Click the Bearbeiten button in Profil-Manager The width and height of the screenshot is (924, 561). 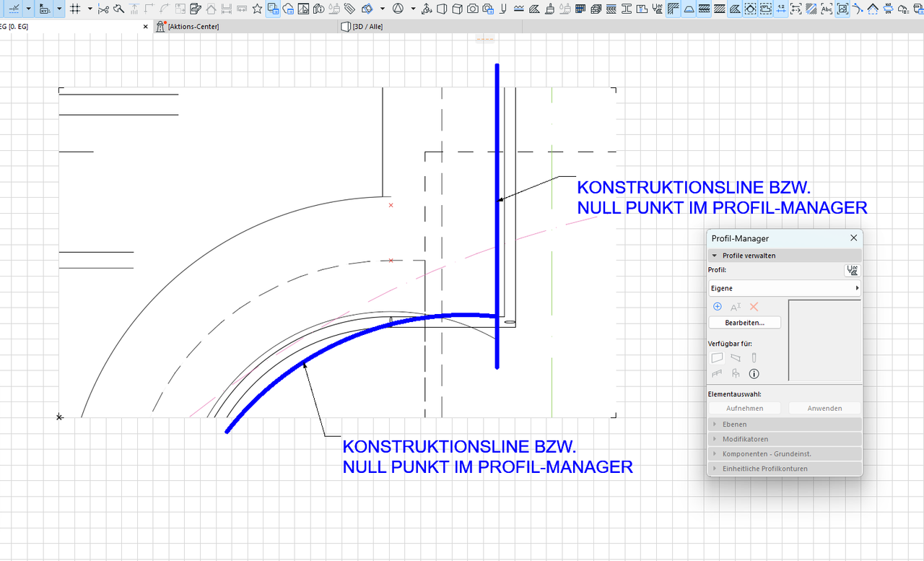tap(744, 322)
